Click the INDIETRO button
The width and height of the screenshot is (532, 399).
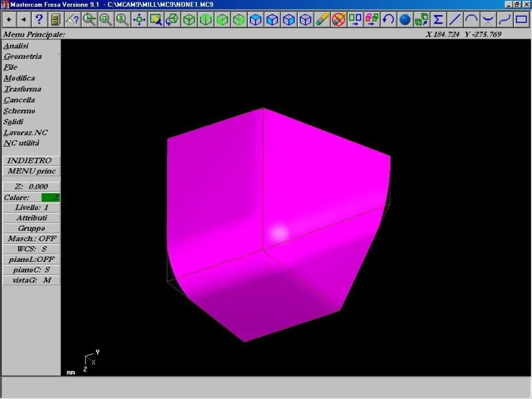click(x=31, y=160)
